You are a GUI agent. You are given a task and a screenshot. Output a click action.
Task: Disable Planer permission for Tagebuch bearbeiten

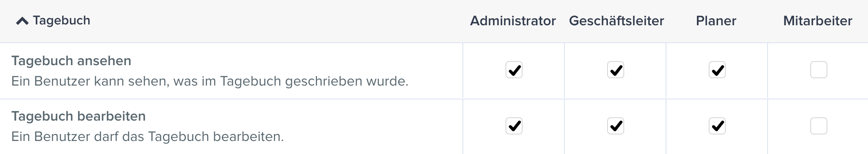[717, 126]
